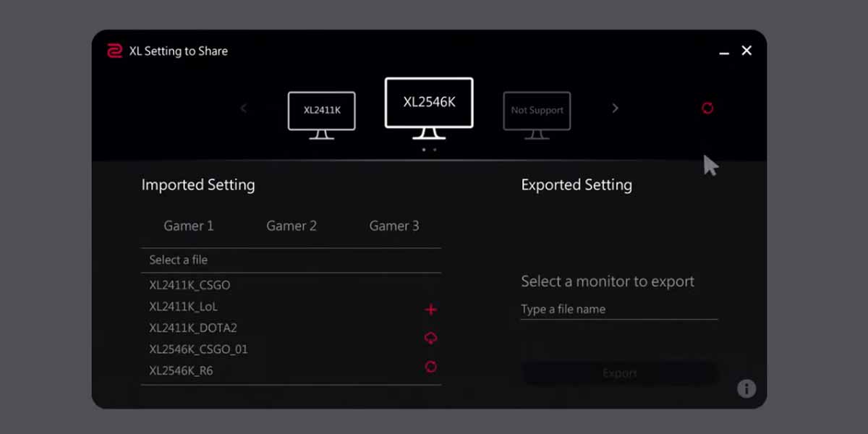Select the XL2411K_CSGO file
This screenshot has width=868, height=434.
click(190, 285)
